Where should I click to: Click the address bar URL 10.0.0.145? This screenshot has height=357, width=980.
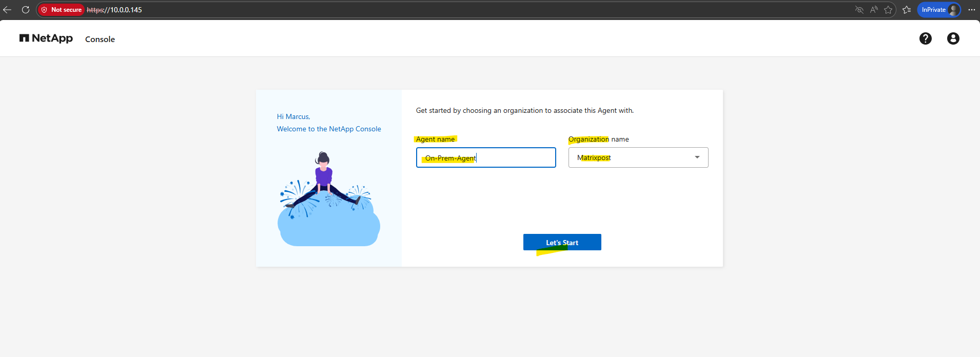coord(114,10)
